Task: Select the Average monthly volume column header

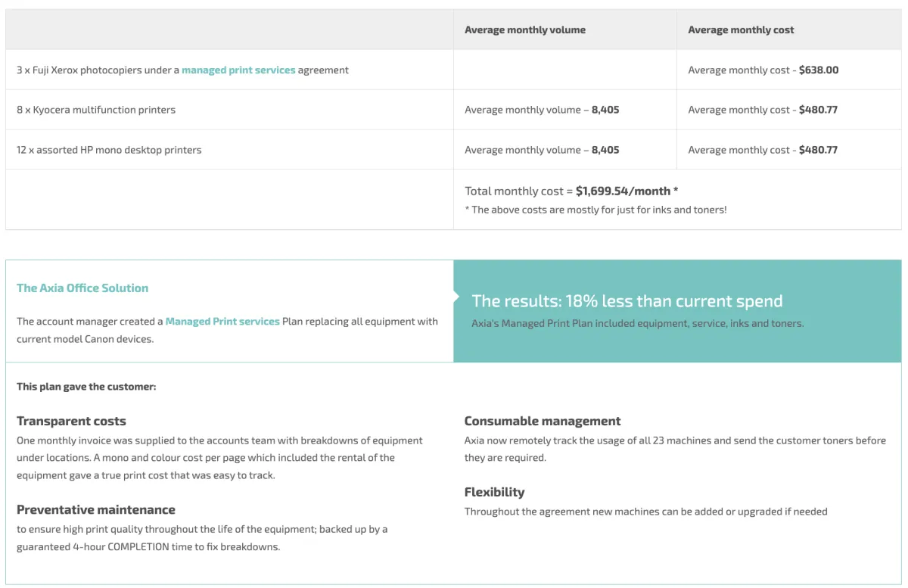Action: click(524, 30)
